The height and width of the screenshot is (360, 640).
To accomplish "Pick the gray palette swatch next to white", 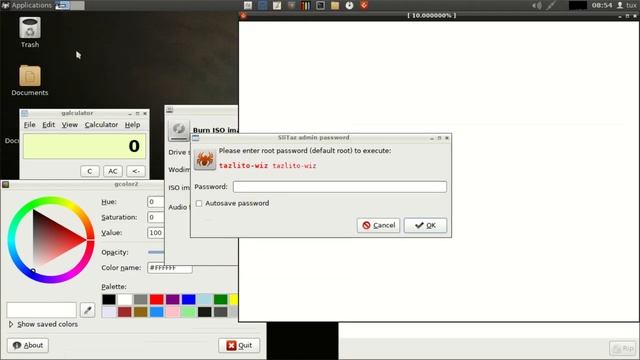I will click(x=140, y=299).
